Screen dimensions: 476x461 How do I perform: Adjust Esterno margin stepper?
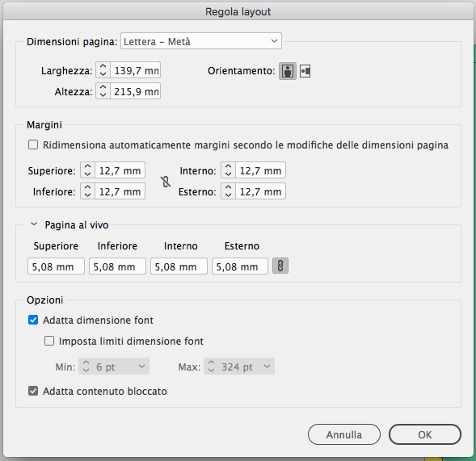point(228,191)
